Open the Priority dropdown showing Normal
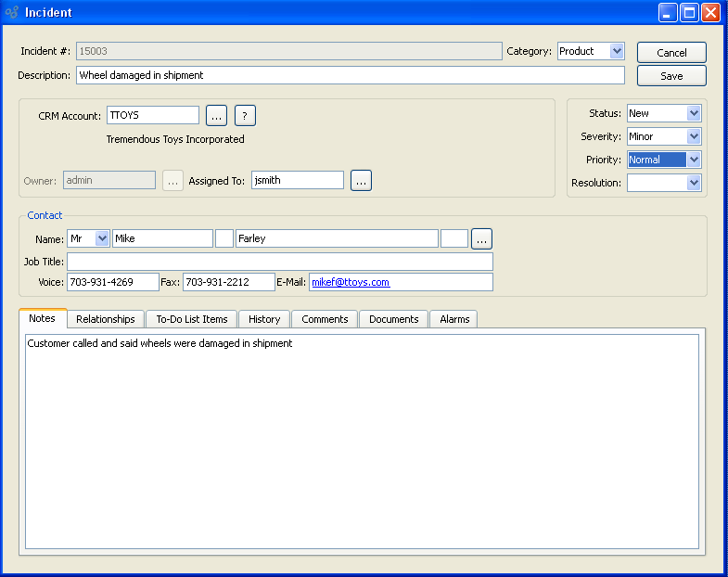 [x=664, y=160]
